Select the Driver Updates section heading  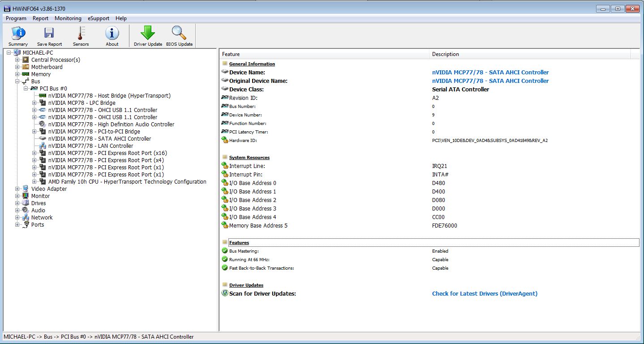point(246,285)
